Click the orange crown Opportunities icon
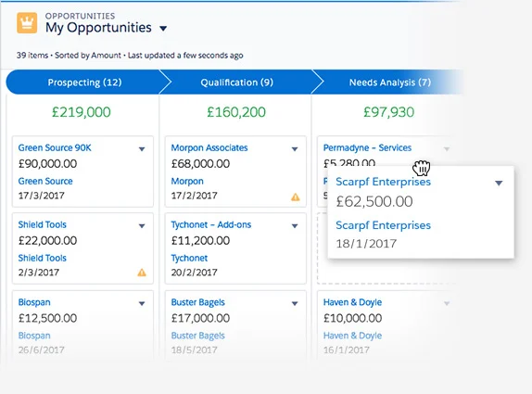The width and height of the screenshot is (532, 394). tap(27, 23)
